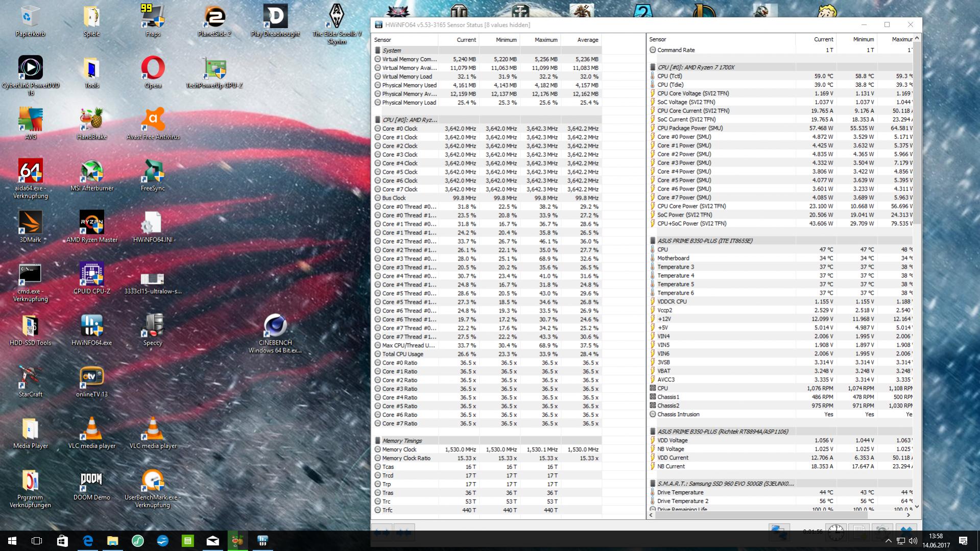Click horizontal scrollbar right arrow
The image size is (980, 551).
[x=909, y=515]
